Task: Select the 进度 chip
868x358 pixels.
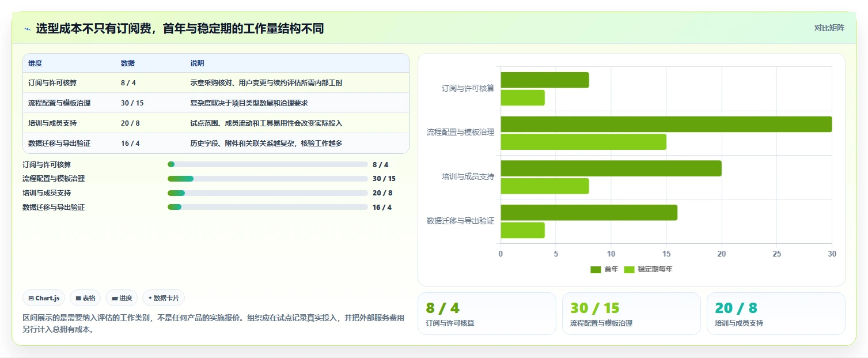Action: (x=122, y=298)
